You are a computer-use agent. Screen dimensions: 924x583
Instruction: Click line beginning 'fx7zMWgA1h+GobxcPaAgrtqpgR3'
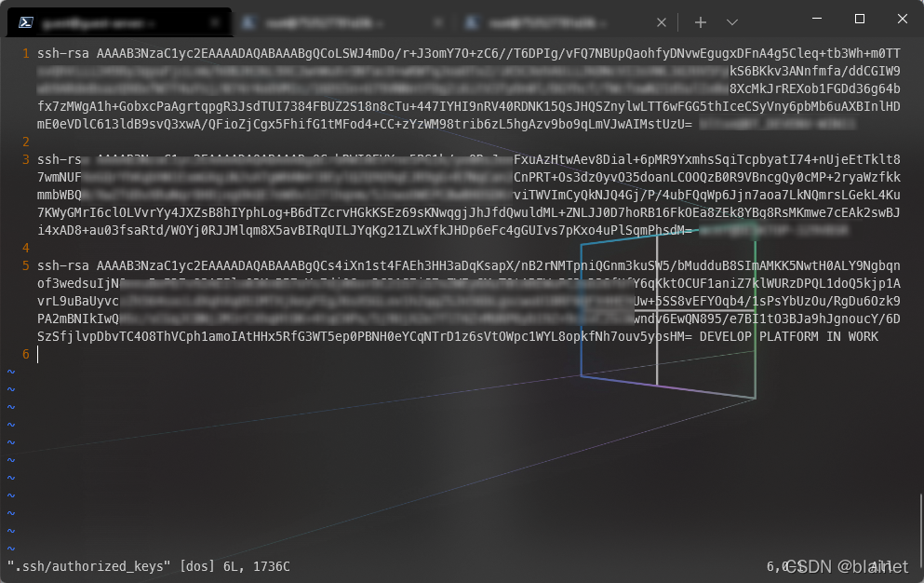(468, 106)
